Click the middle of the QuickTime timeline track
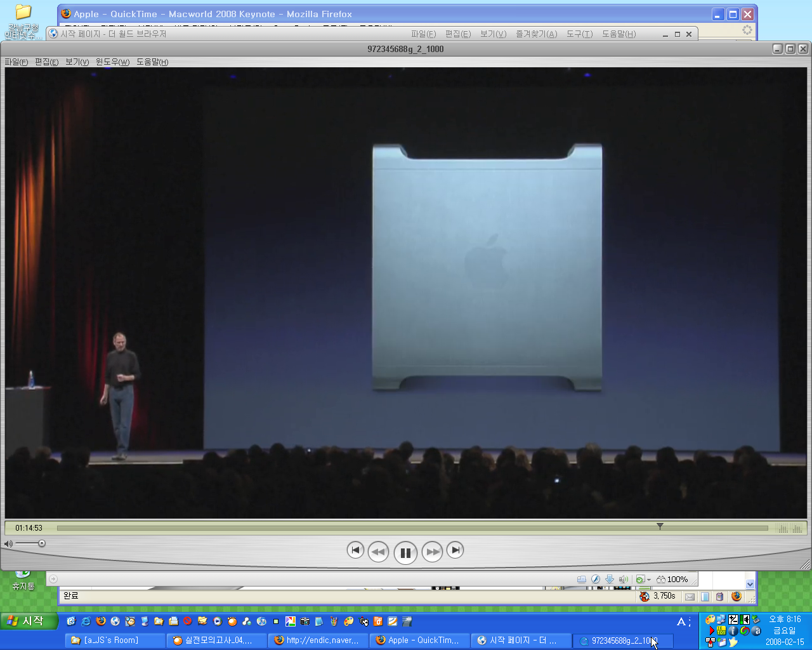The height and width of the screenshot is (650, 812). 412,527
